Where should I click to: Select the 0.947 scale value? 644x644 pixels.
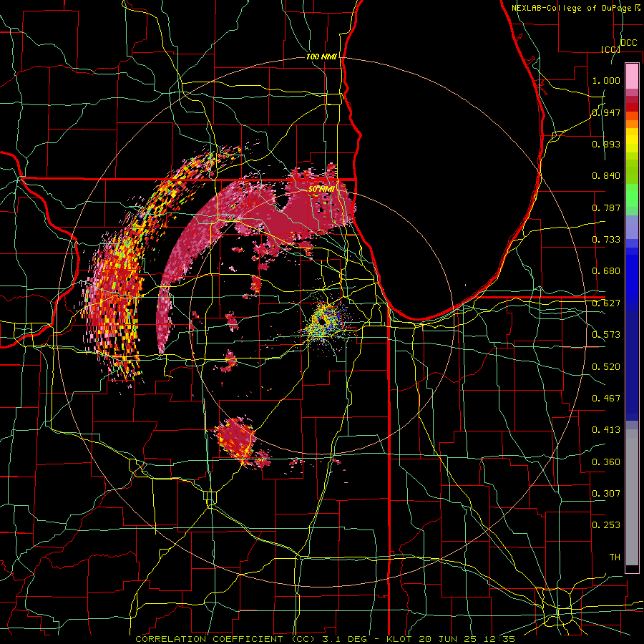606,112
